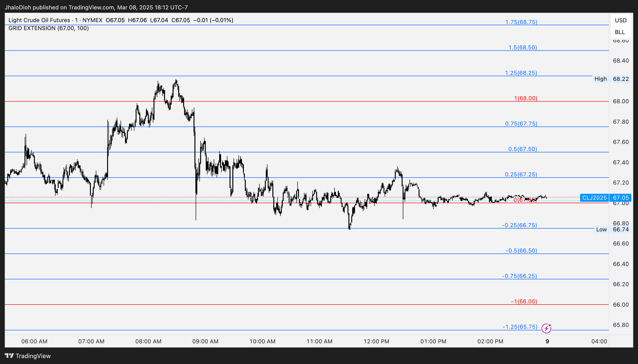Screen dimensions: 638x364
Task: Click the 0.5(67.50) grid level label
Action: [523, 149]
